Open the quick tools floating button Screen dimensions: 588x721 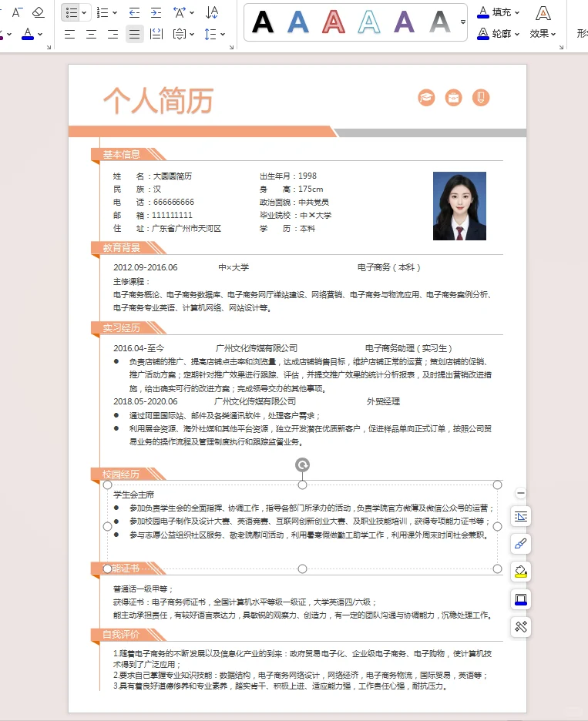click(521, 627)
